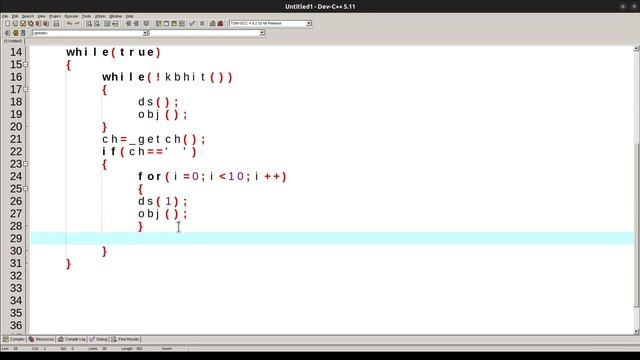This screenshot has width=640, height=360.
Task: Open the Edit menu
Action: coord(15,16)
